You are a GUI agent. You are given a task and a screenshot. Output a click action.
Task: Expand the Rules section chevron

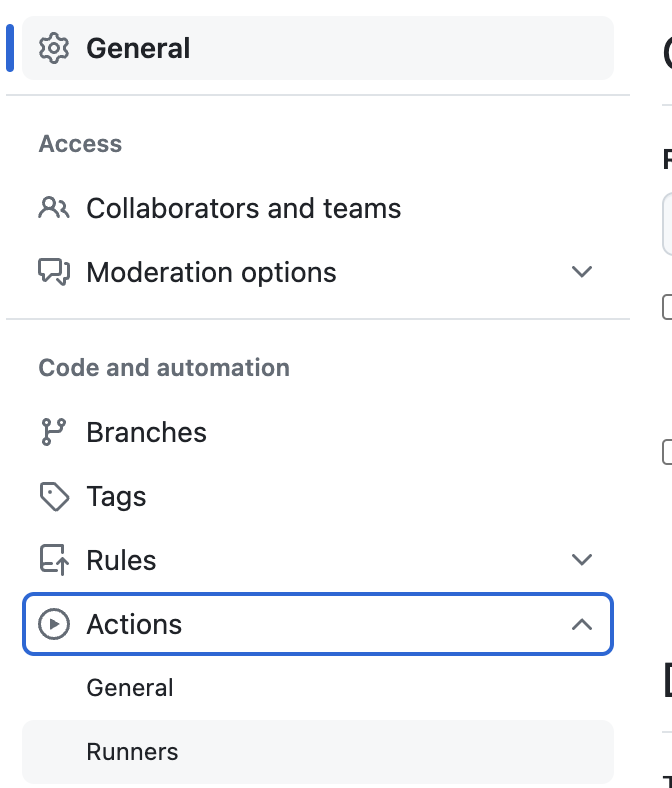pyautogui.click(x=582, y=560)
